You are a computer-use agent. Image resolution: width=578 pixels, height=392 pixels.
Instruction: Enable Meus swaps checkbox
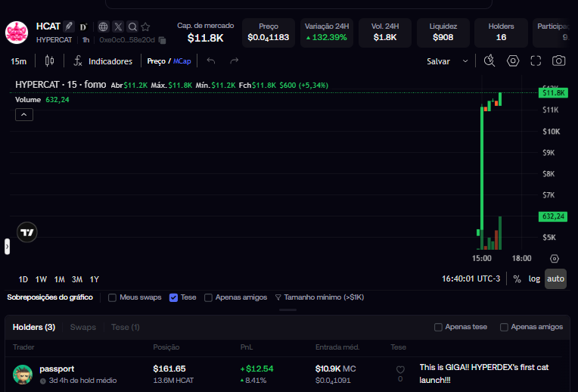coord(112,297)
